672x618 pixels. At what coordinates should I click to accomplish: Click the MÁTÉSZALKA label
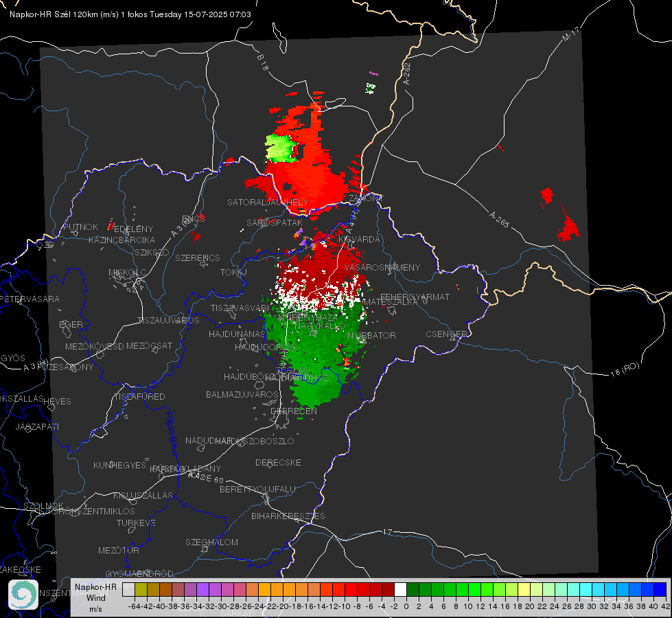click(391, 301)
